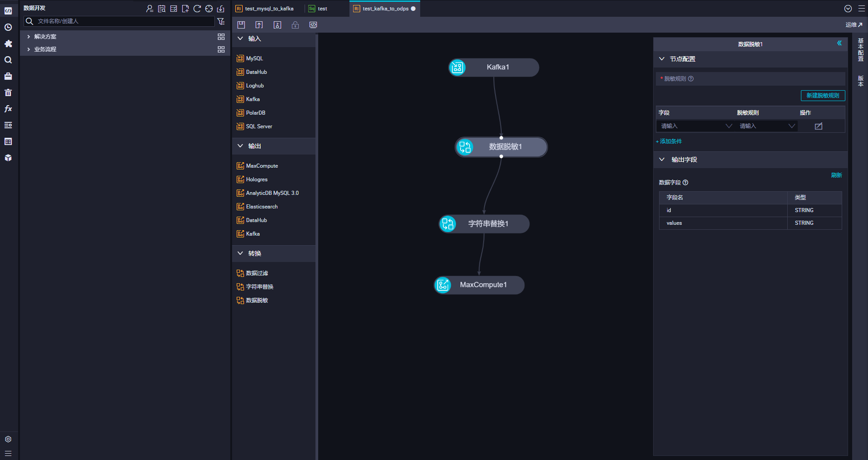Select the 字符串替换1 node on canvas
Viewport: 868px width, 460px height.
484,224
